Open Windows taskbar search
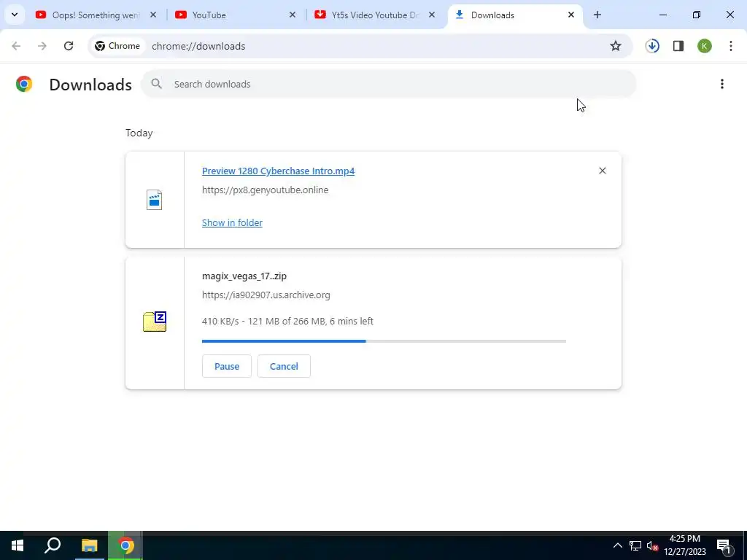The image size is (747, 560). 53,545
